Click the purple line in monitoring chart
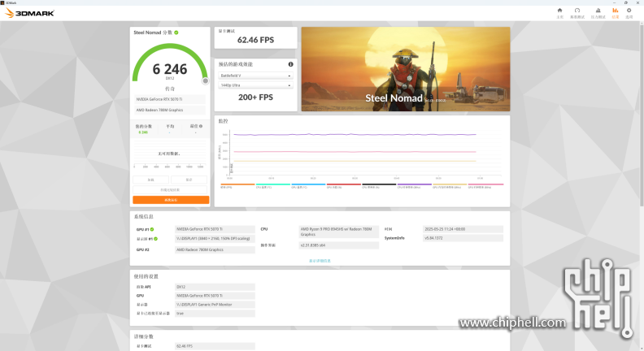The image size is (644, 351). click(x=355, y=134)
